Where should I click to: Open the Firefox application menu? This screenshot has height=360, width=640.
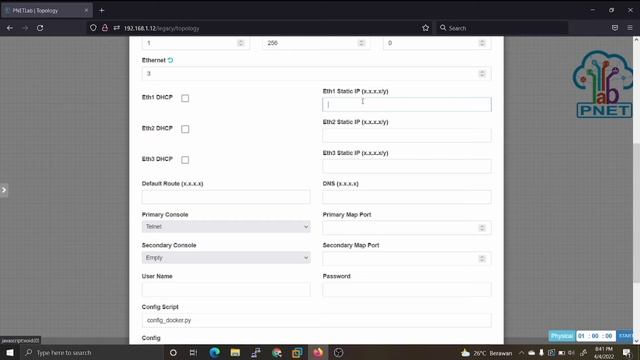630,28
